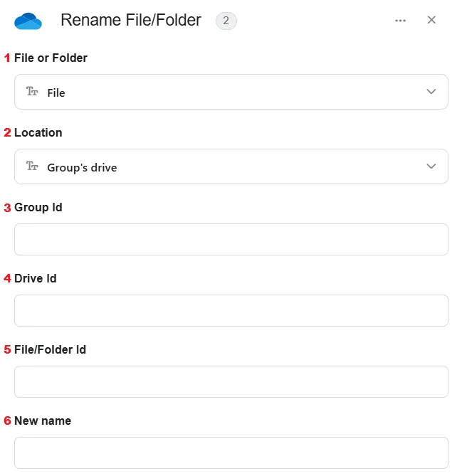462x476 pixels.
Task: Click the Rename File/Folder title text
Action: (x=131, y=21)
